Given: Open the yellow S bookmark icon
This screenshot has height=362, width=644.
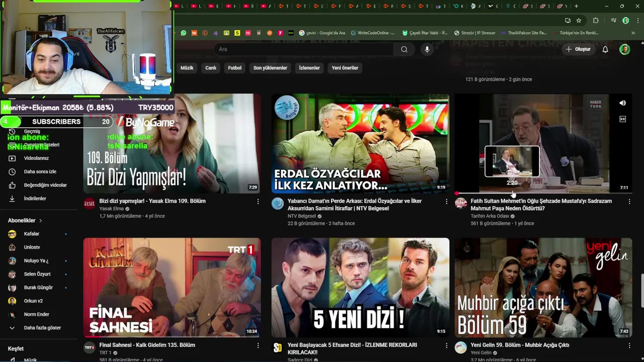Looking at the screenshot, I should 237,33.
